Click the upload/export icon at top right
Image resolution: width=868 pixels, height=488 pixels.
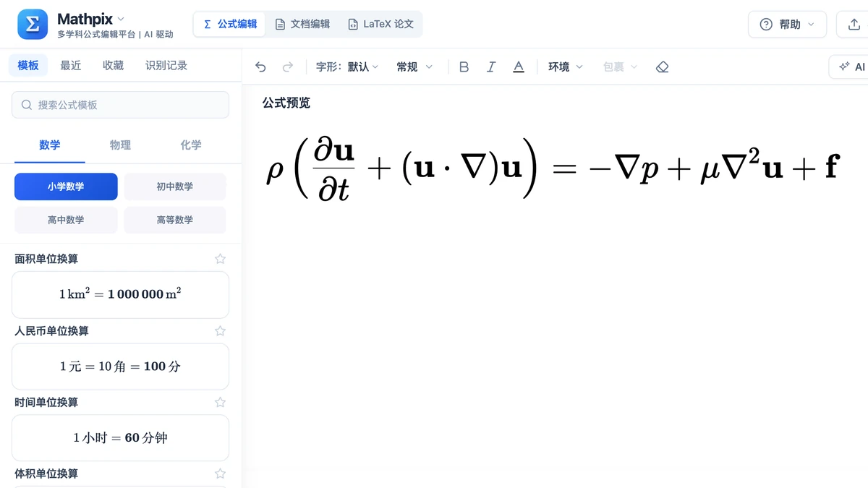[x=853, y=25]
